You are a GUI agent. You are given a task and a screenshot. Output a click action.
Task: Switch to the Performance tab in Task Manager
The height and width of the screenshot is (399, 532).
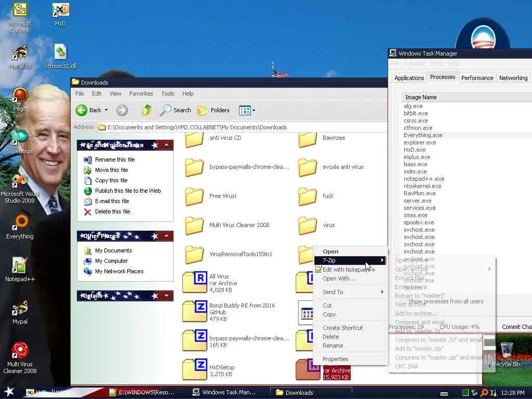477,78
